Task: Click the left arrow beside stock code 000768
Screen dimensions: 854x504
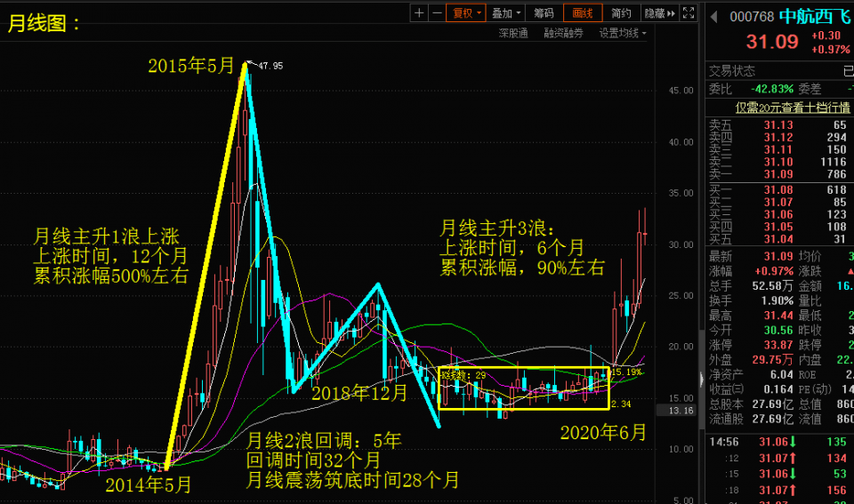Action: point(714,16)
